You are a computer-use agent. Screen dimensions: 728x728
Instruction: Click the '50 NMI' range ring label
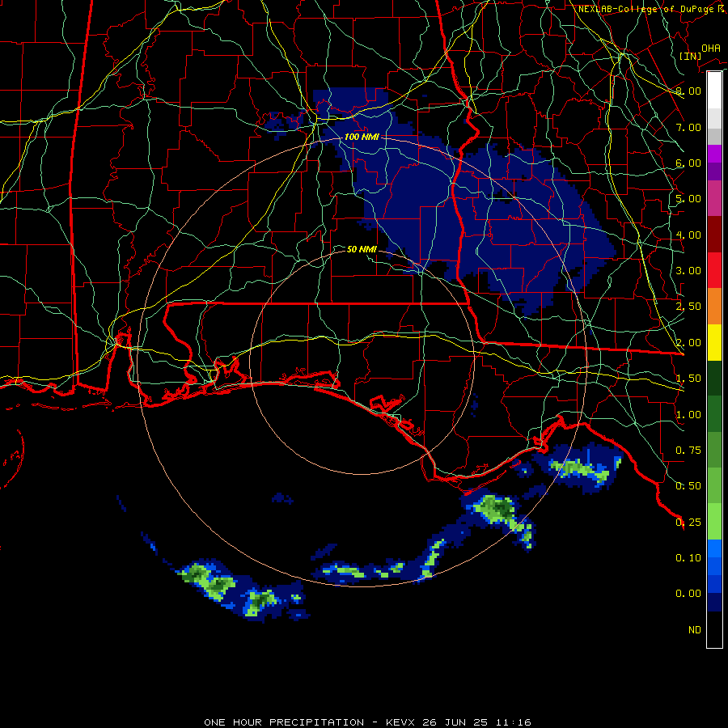pos(362,249)
